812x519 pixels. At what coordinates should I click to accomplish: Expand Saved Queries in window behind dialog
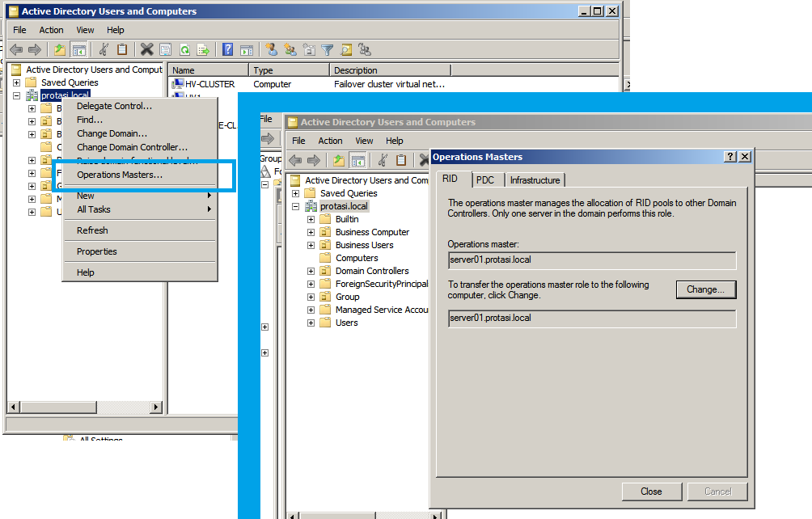point(296,193)
